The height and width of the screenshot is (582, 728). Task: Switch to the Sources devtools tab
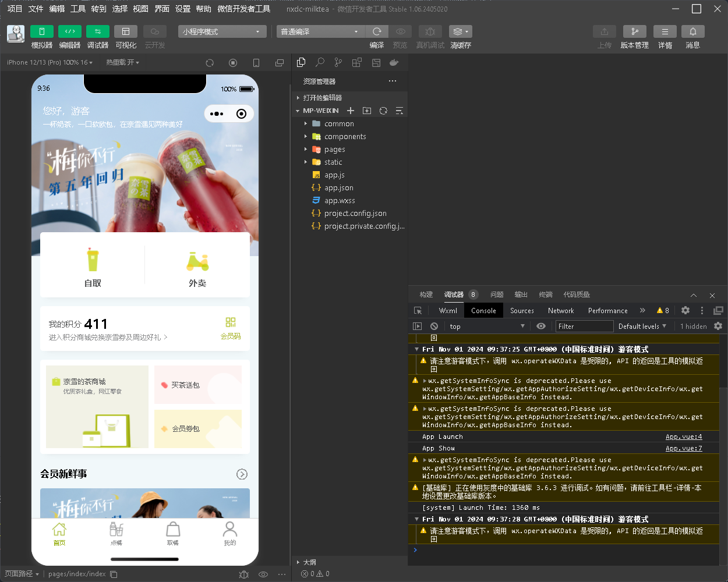[x=522, y=311]
